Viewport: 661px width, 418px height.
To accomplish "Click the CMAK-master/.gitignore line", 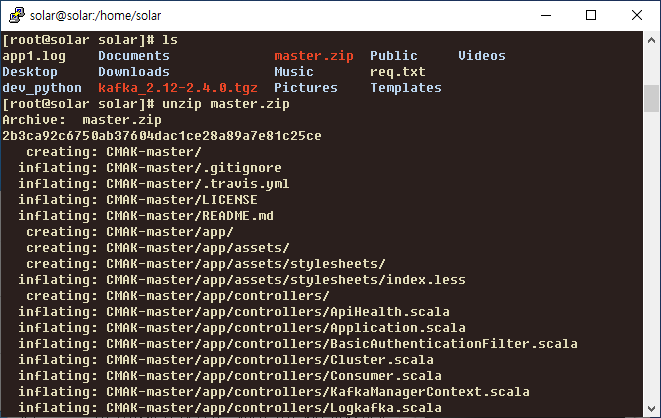I will (150, 168).
